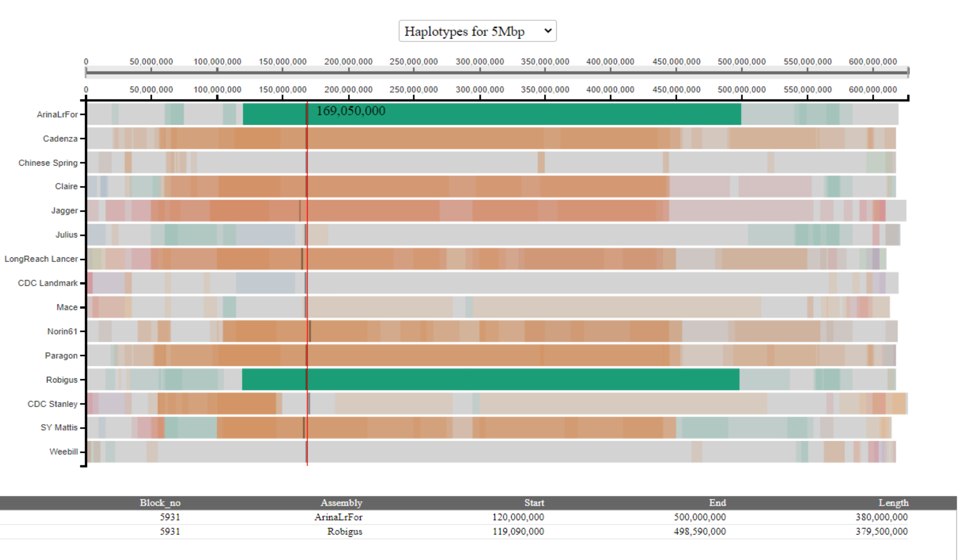Click Robigus in the Assembly column
Image resolution: width=964 pixels, height=560 pixels.
(x=345, y=531)
